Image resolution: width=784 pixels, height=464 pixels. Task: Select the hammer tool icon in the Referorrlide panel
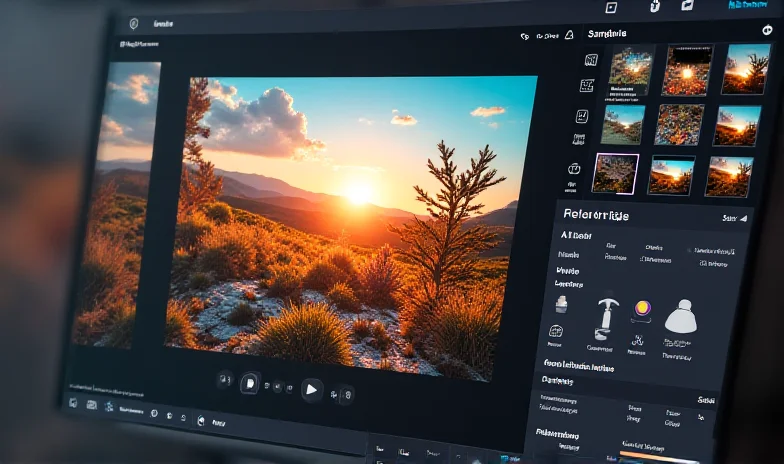(x=606, y=318)
